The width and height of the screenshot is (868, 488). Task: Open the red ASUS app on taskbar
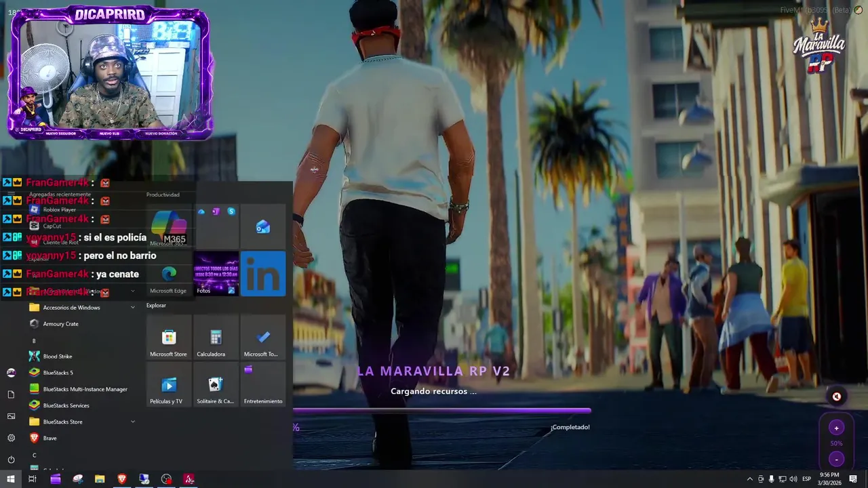click(189, 479)
